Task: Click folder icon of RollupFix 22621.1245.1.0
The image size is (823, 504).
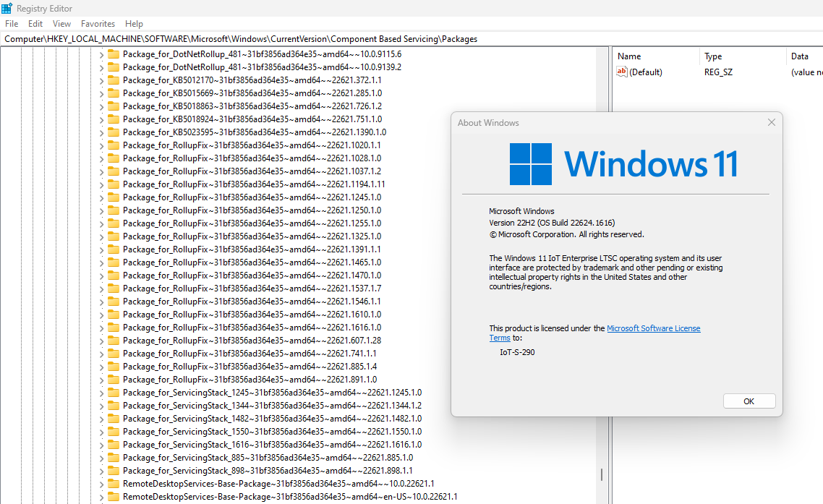Action: [114, 197]
